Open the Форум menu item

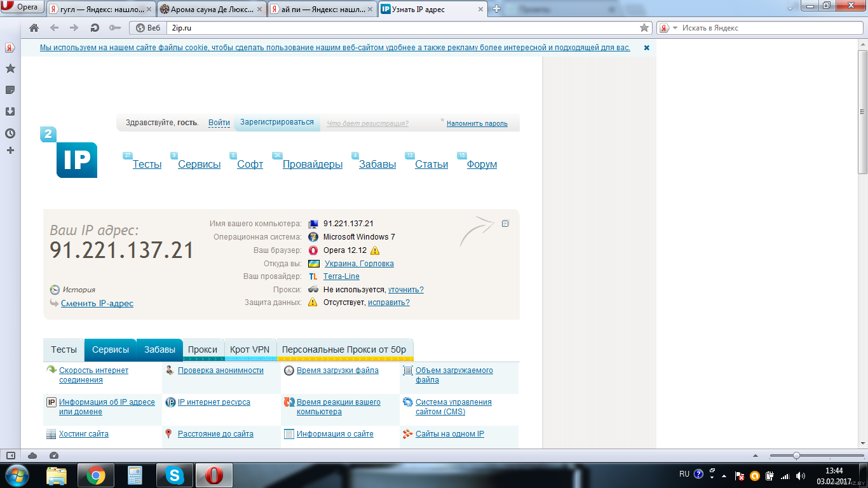tap(482, 165)
